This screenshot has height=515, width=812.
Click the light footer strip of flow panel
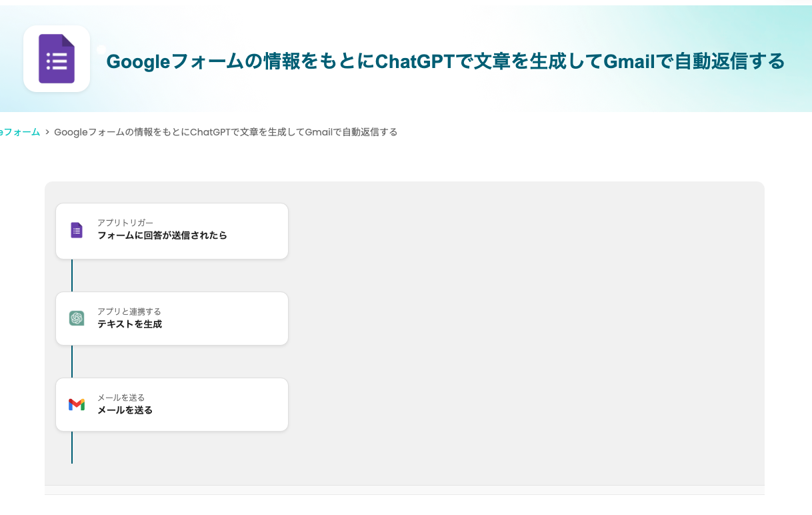coord(404,490)
